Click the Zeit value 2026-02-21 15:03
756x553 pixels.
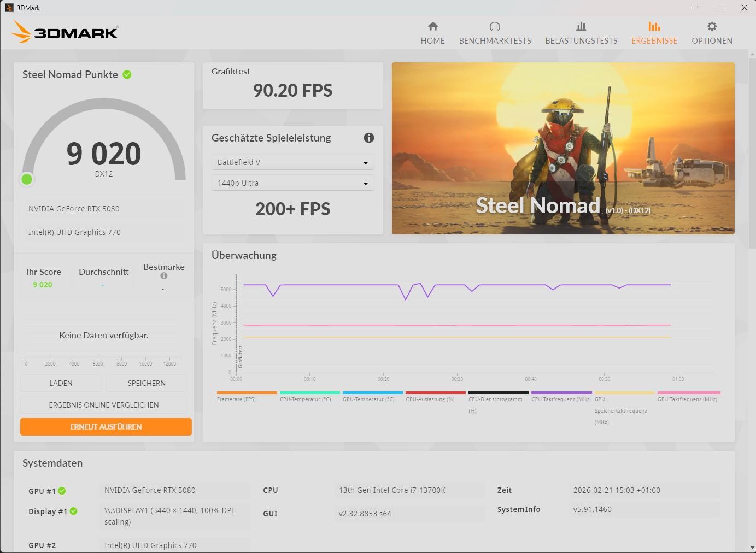(644, 490)
